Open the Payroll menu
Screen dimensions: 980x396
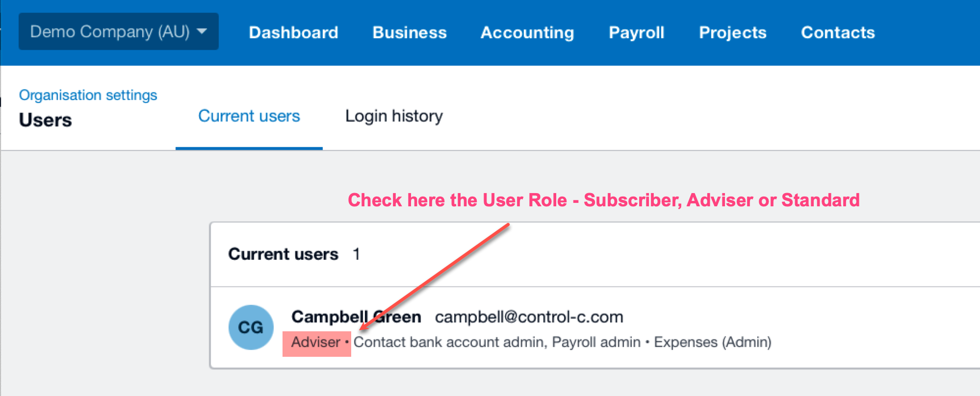(636, 32)
